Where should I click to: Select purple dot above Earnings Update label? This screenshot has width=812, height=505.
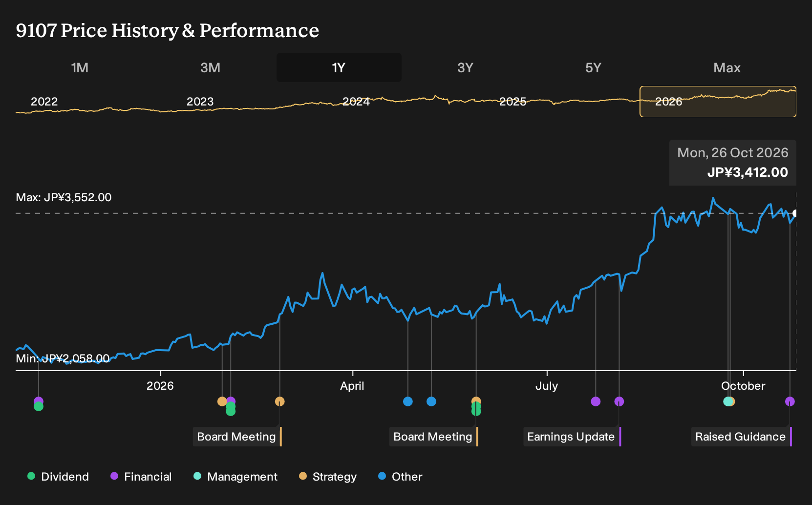click(619, 401)
